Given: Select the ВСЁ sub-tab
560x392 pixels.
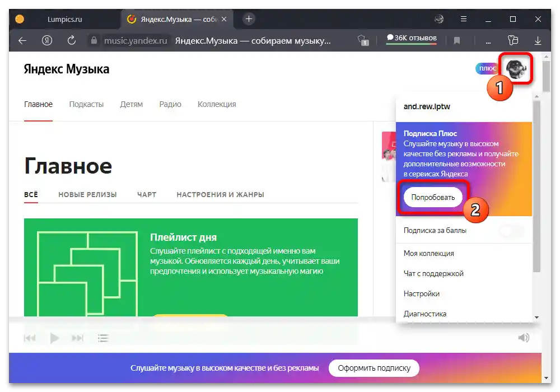Looking at the screenshot, I should [x=31, y=194].
